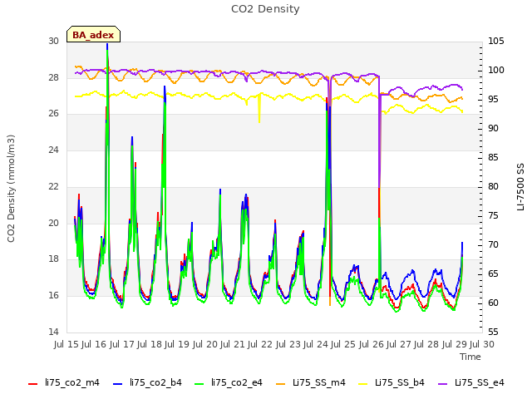This screenshot has height=399, width=532.
Task: Click the left axis value 30
Action: (x=53, y=41)
